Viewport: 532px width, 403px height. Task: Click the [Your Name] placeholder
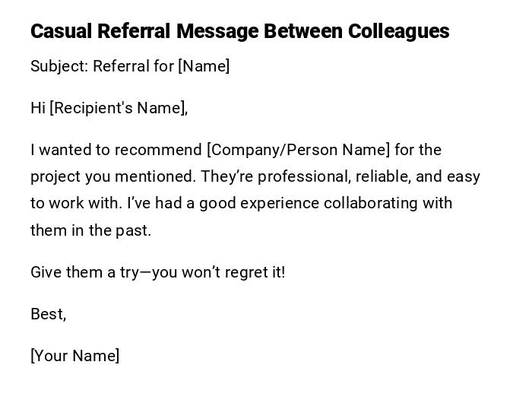click(74, 356)
